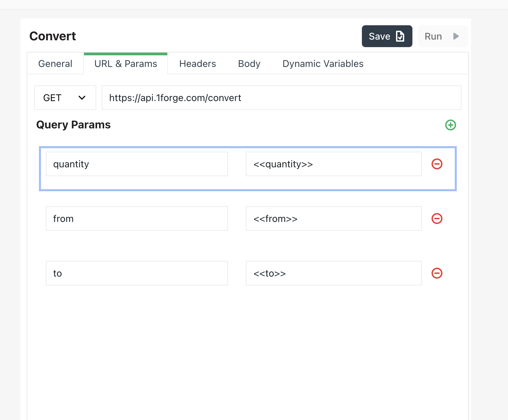
Task: Remove the quantity query parameter
Action: coord(437,164)
